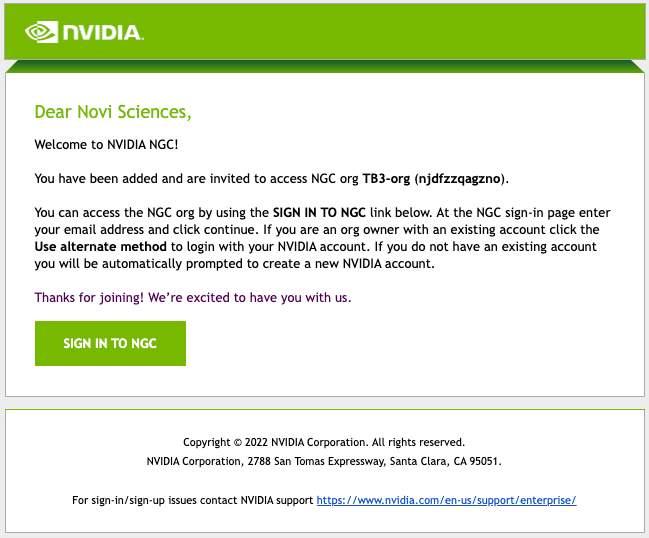Click the empty green header banner area

pos(400,32)
